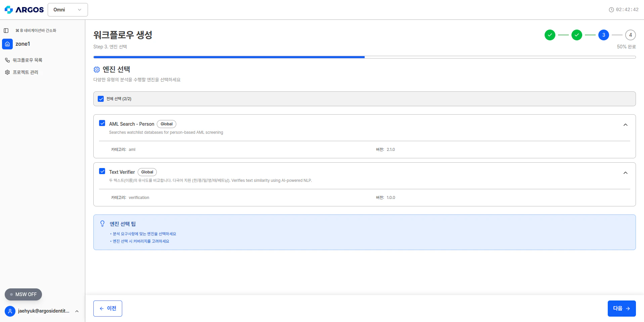
Task: Collapse Text Verifier card chevron
Action: [x=626, y=173]
